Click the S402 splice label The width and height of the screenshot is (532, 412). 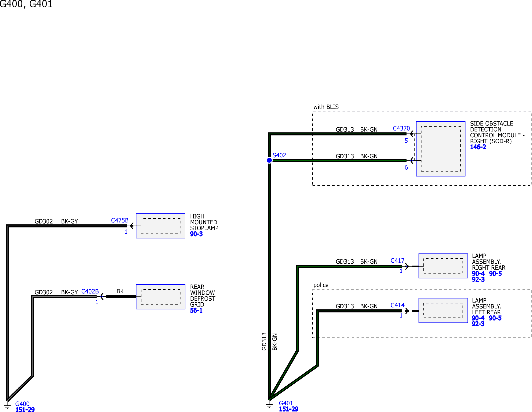(279, 155)
